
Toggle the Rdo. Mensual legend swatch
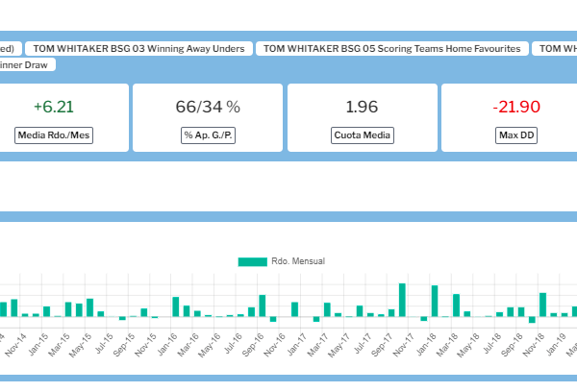[252, 262]
